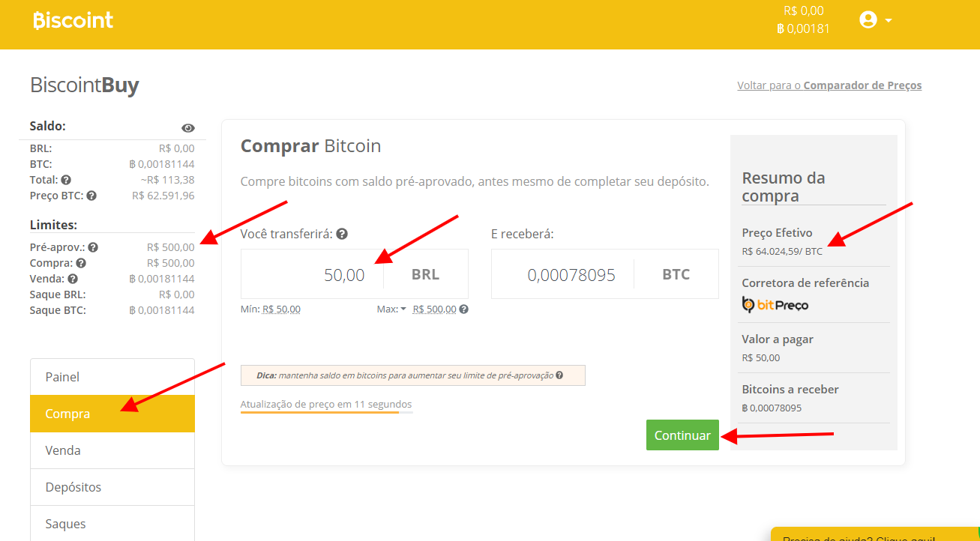This screenshot has height=541, width=980.
Task: Open the user account avatar menu
Action: pos(868,20)
